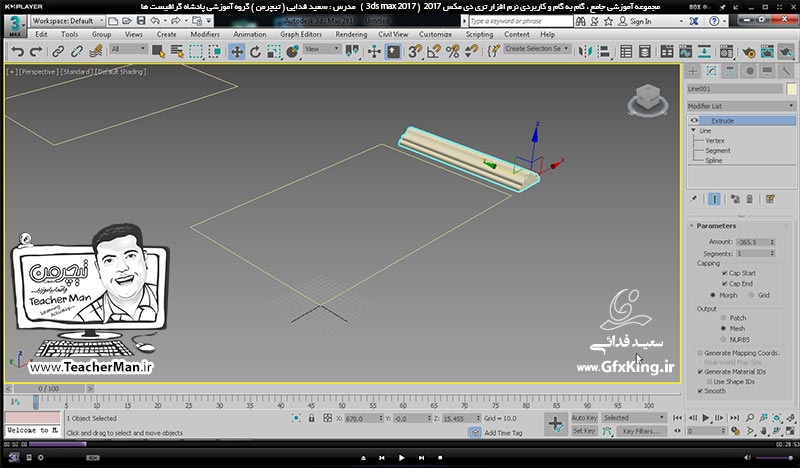The width and height of the screenshot is (800, 468).
Task: Choose the Select Object tool
Action: coord(158,52)
